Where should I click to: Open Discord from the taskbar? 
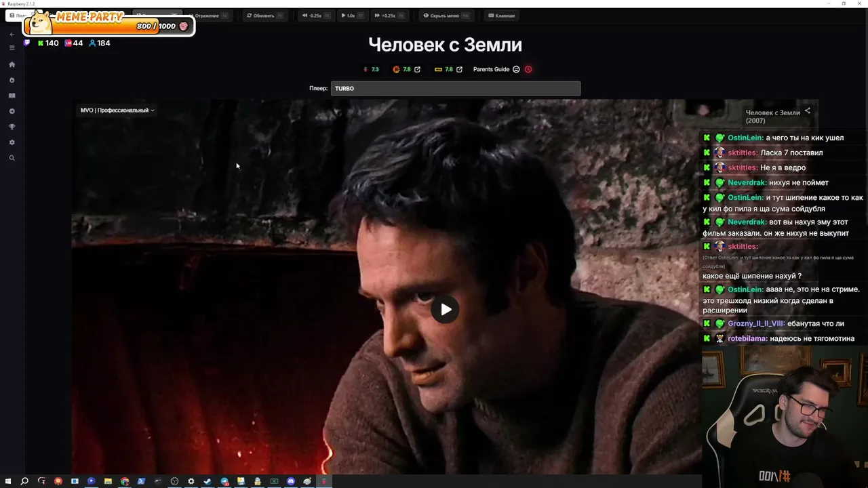[x=291, y=481]
